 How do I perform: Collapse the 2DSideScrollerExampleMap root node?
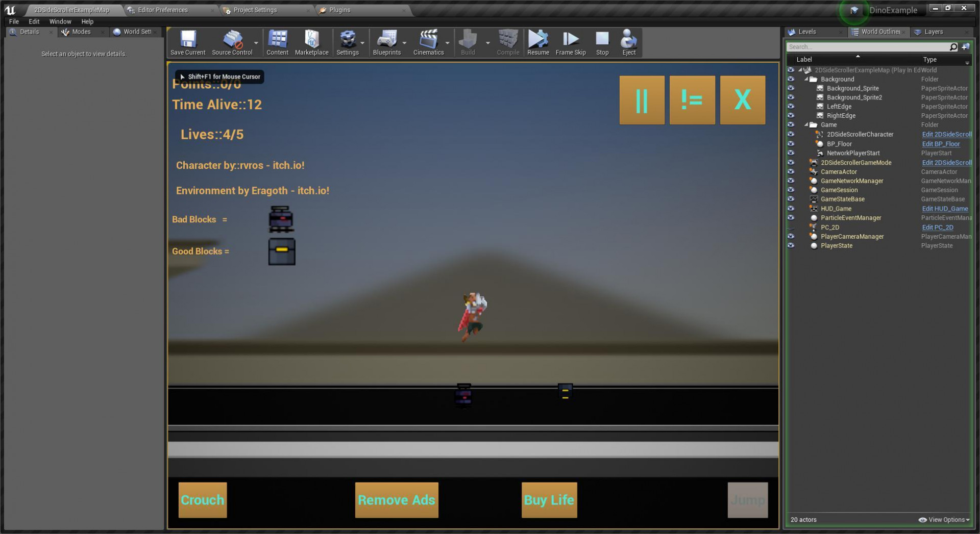pyautogui.click(x=800, y=70)
